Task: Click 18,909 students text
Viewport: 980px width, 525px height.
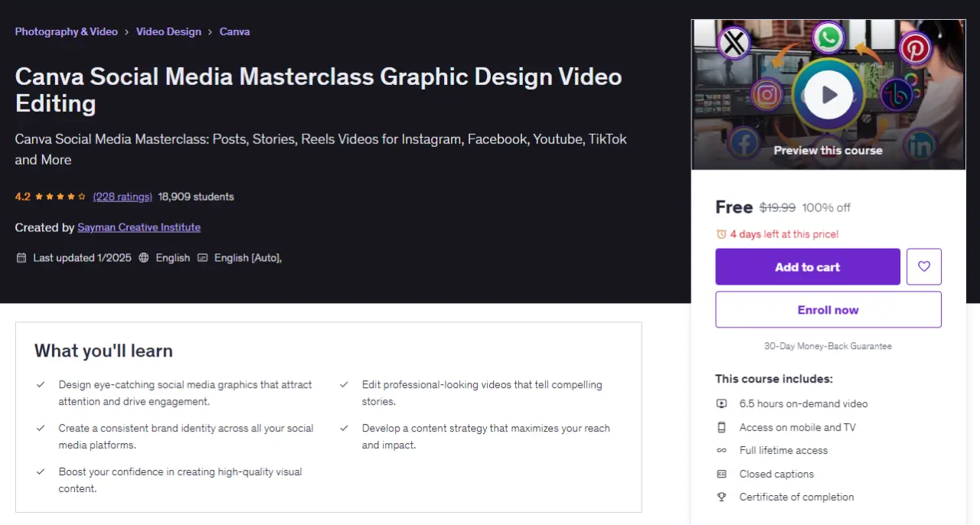Action: [x=196, y=197]
